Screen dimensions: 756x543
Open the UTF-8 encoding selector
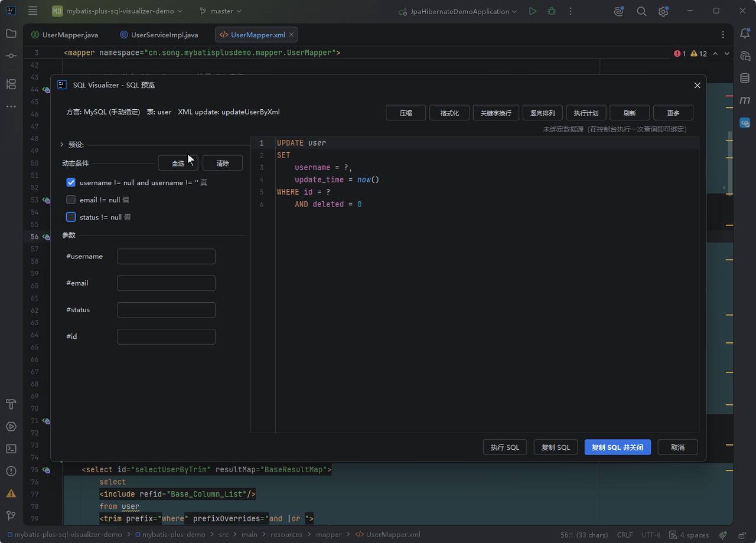coord(650,535)
